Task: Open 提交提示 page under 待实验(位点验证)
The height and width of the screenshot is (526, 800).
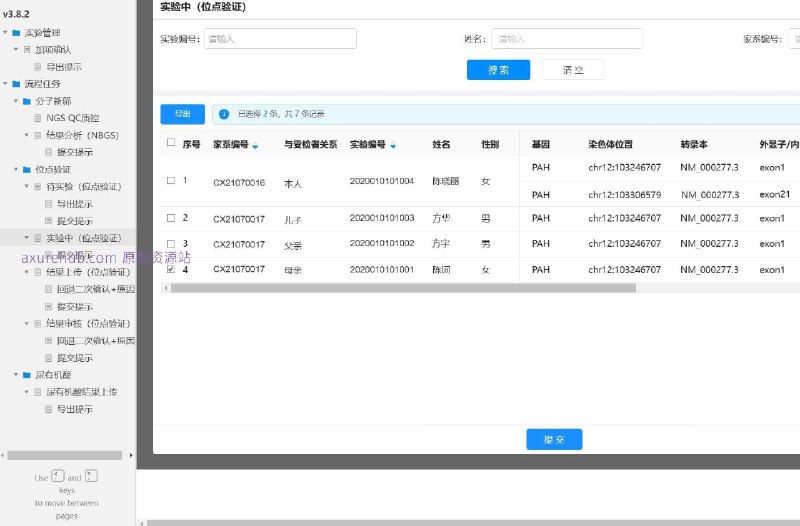Action: coord(74,221)
